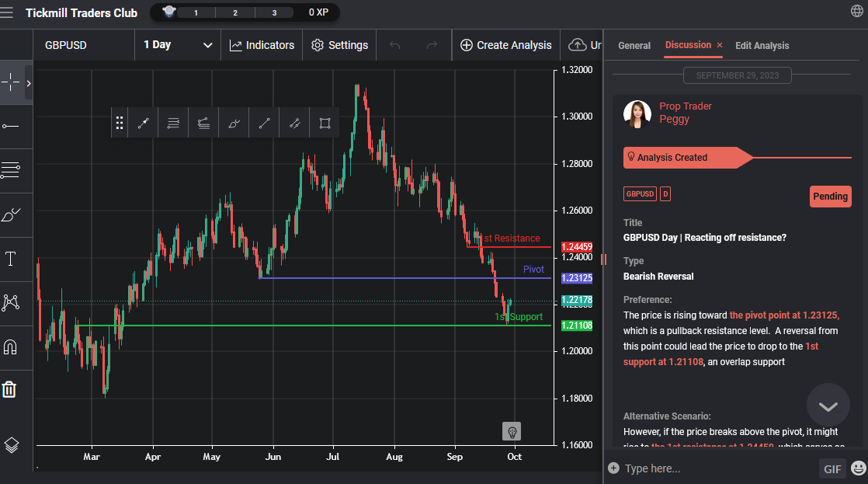Click the 1.23125 pivot price label
Screen dimensions: 868x484
[577, 278]
